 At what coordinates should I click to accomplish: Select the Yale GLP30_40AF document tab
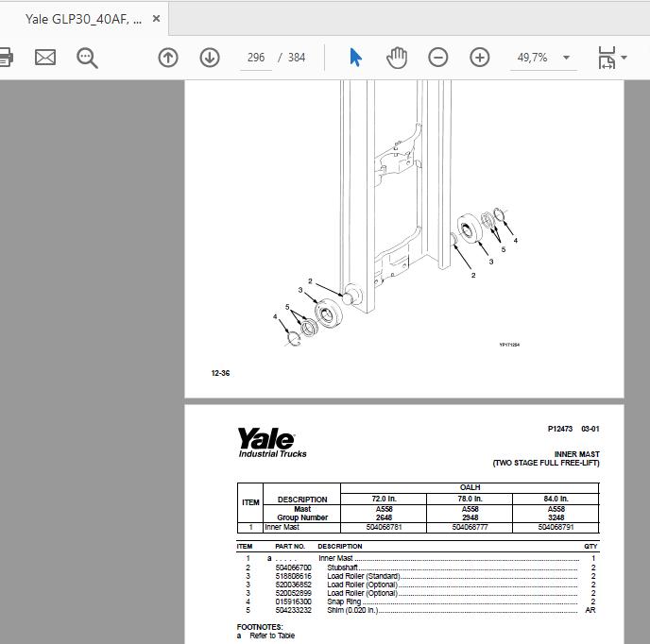click(x=84, y=19)
